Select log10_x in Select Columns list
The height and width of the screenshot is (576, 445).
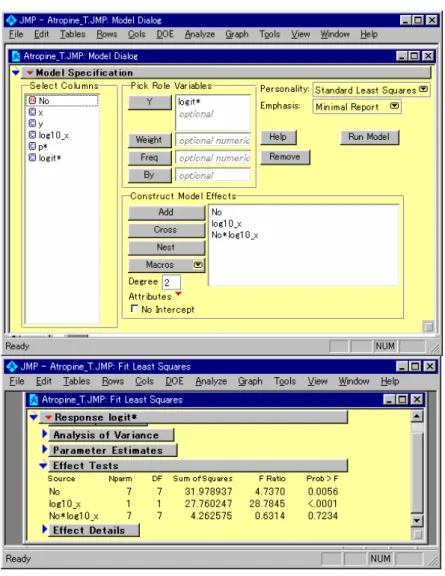pos(54,135)
